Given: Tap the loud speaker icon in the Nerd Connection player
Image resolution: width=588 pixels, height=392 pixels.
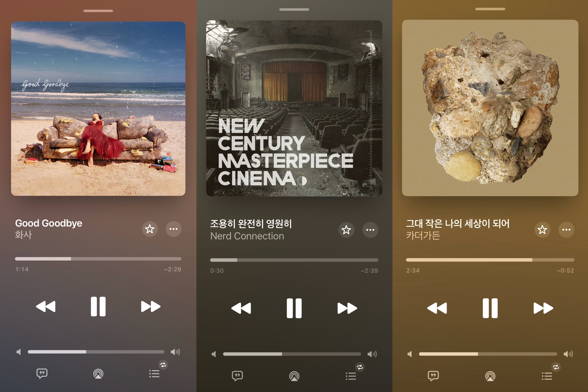Looking at the screenshot, I should (x=372, y=354).
